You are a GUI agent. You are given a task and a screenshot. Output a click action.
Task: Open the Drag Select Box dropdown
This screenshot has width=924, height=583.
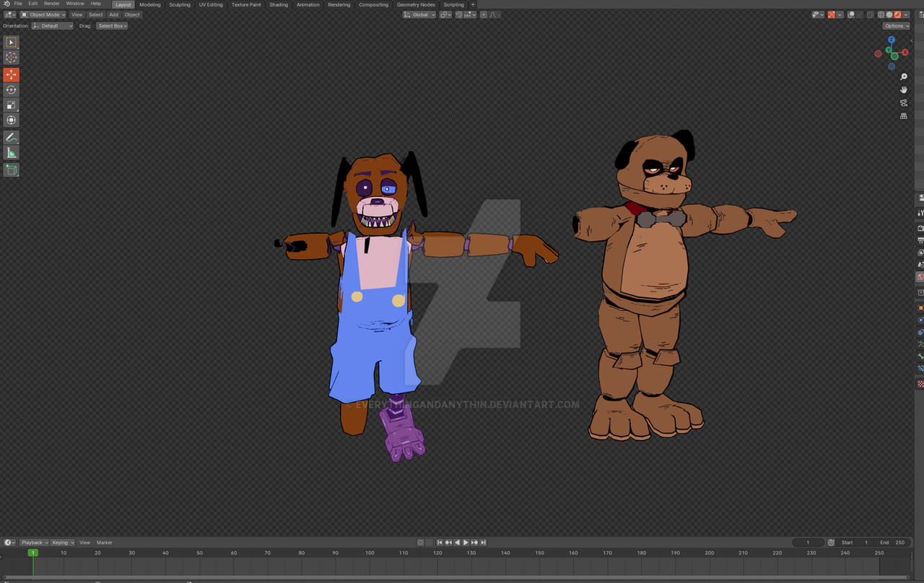click(x=112, y=26)
